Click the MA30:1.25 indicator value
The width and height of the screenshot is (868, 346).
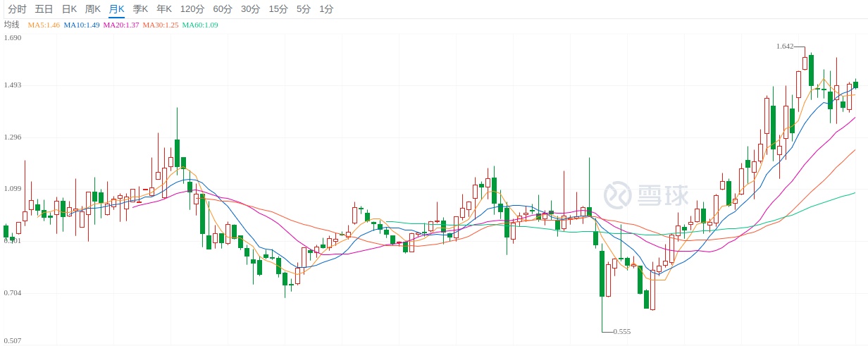[x=161, y=25]
